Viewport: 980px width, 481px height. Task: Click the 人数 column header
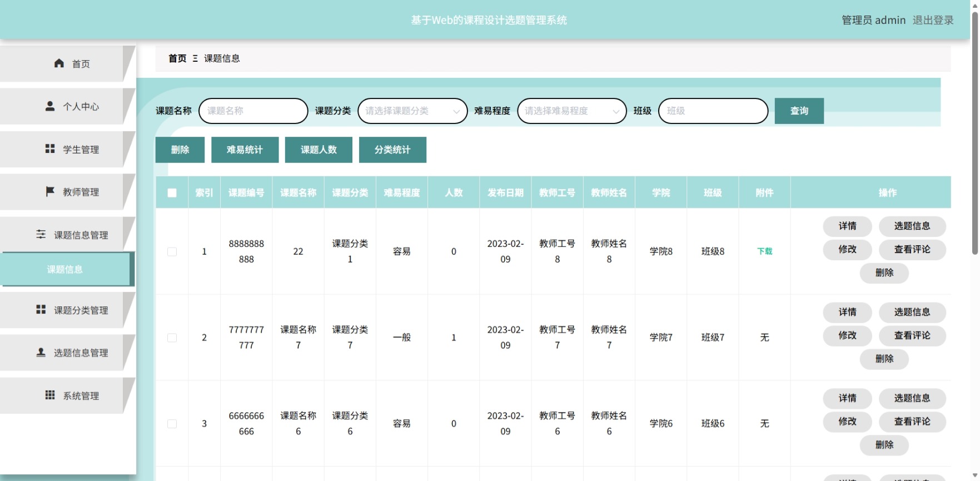[454, 192]
